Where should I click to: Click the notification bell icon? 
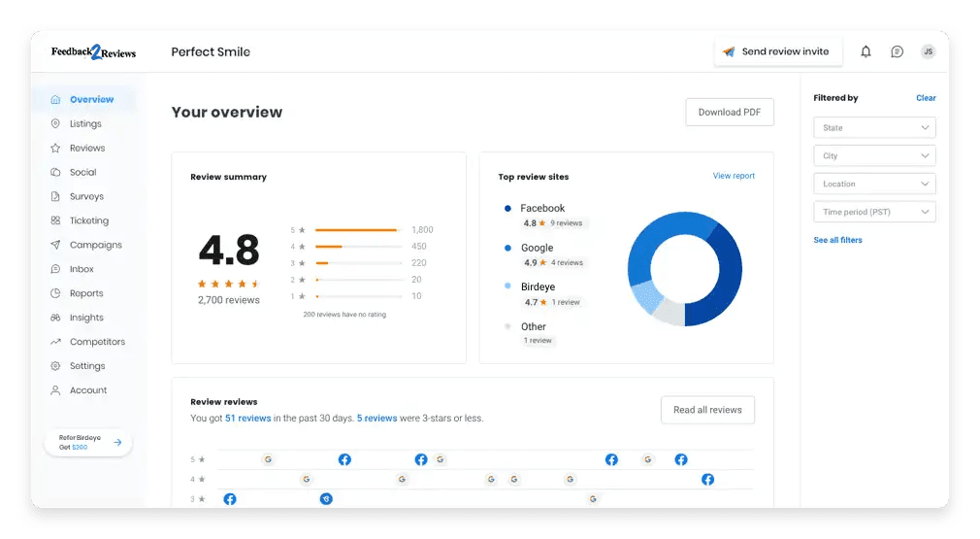(x=866, y=51)
